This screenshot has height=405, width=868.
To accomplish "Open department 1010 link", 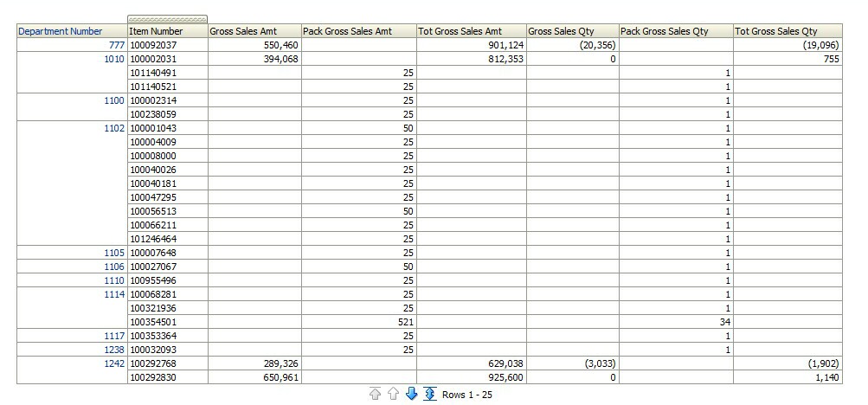I will [114, 59].
